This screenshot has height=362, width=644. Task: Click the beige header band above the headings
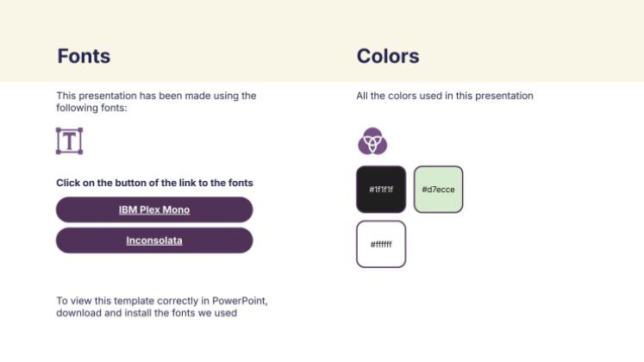[322, 19]
